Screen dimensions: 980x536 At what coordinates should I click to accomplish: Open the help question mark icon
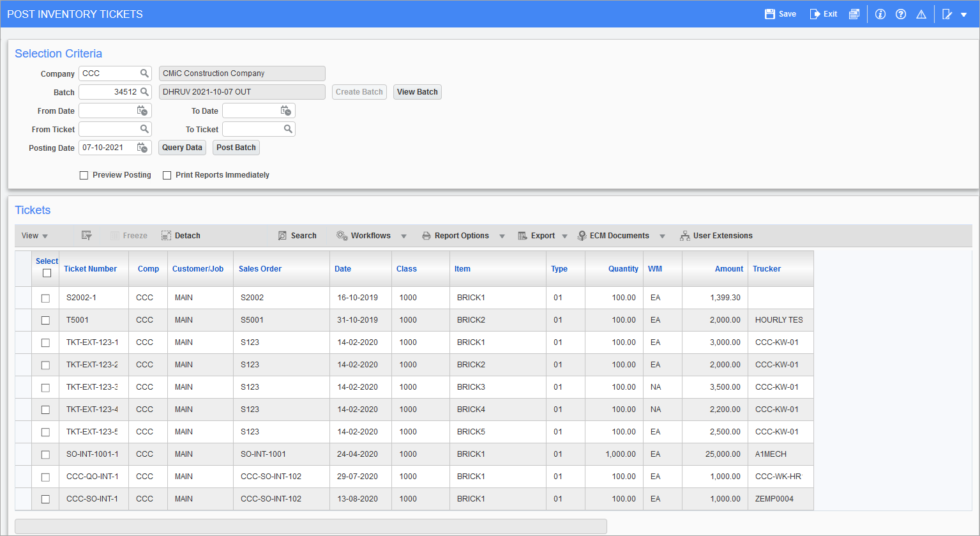901,14
